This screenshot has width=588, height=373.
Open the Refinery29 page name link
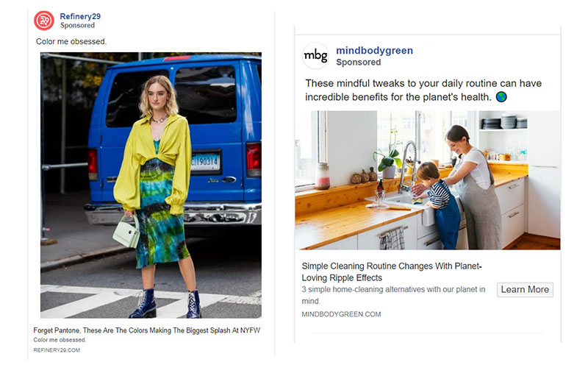pos(80,16)
